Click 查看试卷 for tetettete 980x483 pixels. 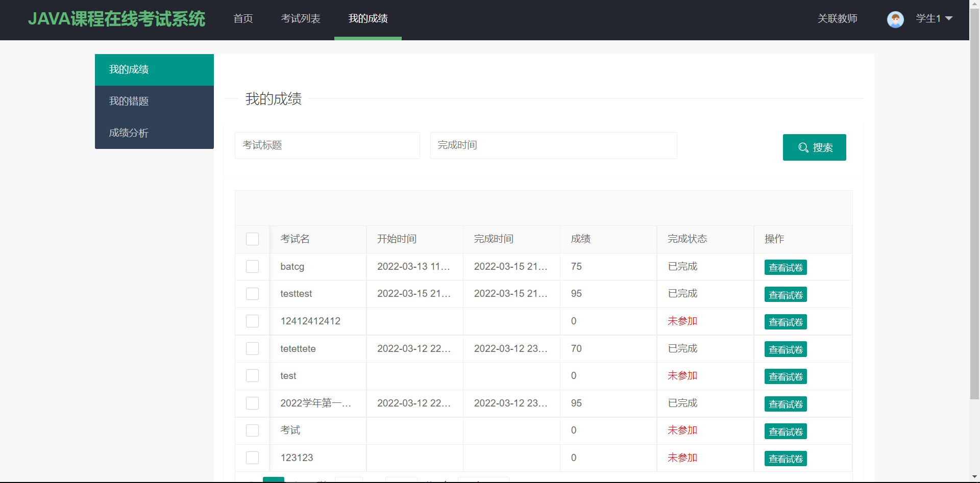[786, 349]
